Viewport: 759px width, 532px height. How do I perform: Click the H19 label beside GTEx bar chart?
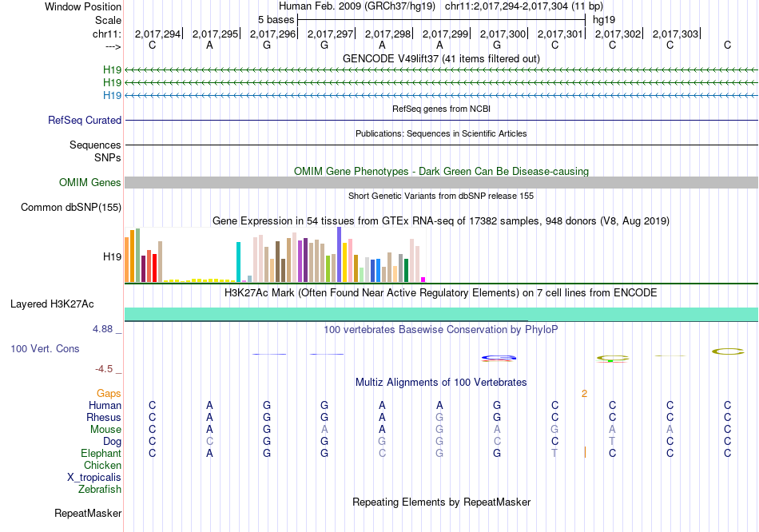coord(112,256)
